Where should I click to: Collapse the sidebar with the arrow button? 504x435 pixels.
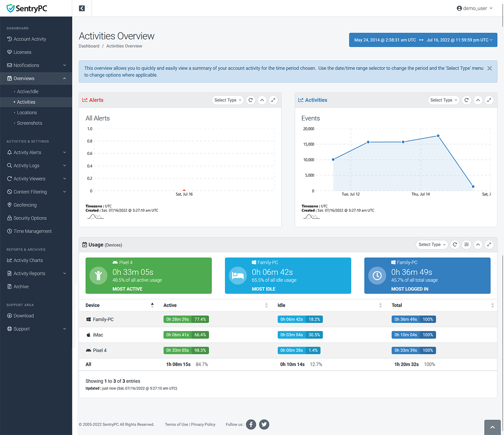pos(82,8)
